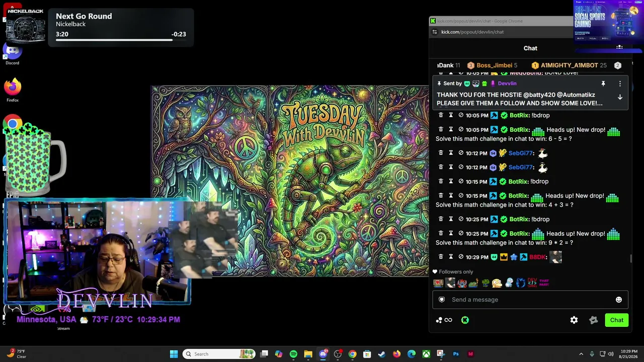Screen dimensions: 644x362
Task: Ban BotRix on the 10:05 PM !bdrop message
Action: (461, 115)
